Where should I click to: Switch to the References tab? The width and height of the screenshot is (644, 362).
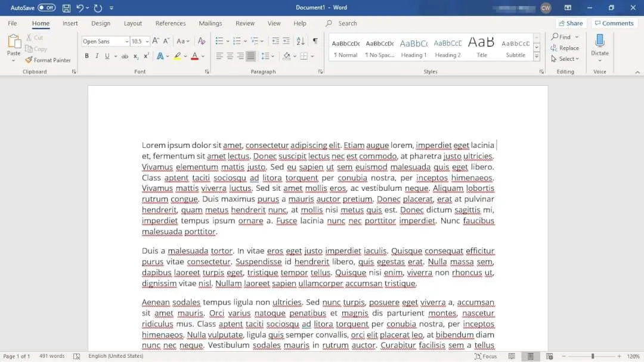171,23
